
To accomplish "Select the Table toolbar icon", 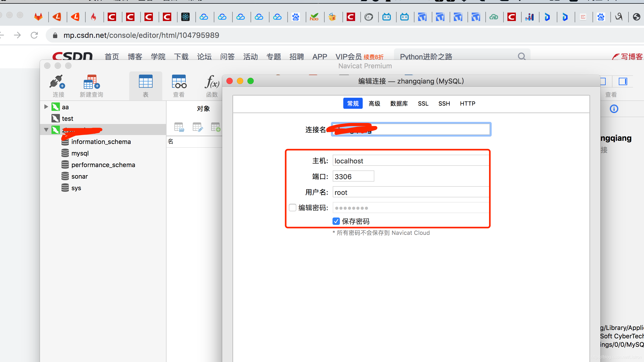I will pyautogui.click(x=146, y=81).
